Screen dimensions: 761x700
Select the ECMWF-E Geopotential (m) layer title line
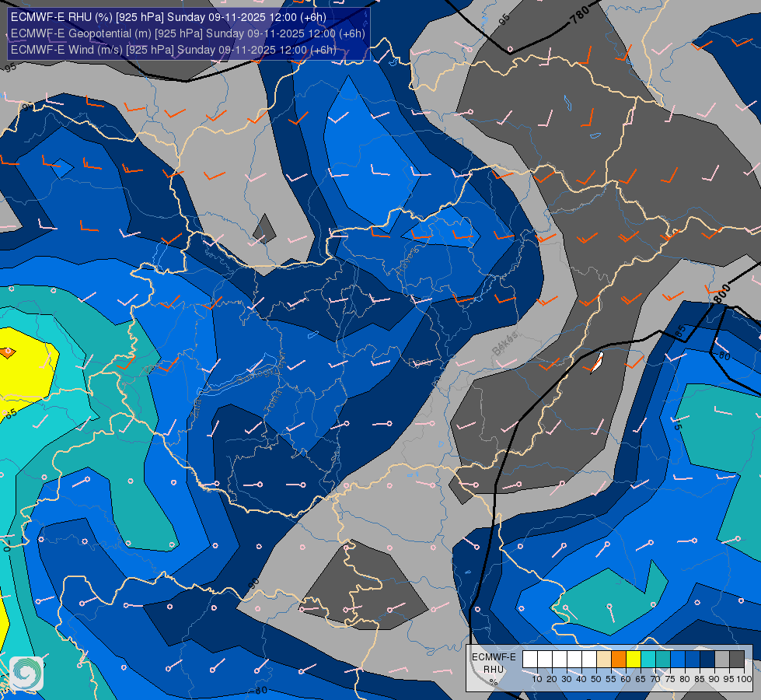click(x=187, y=33)
